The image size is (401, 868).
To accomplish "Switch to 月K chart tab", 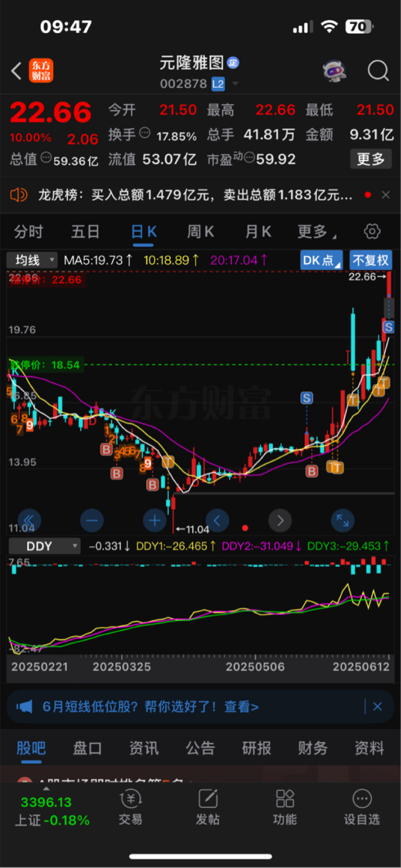I will pyautogui.click(x=258, y=232).
